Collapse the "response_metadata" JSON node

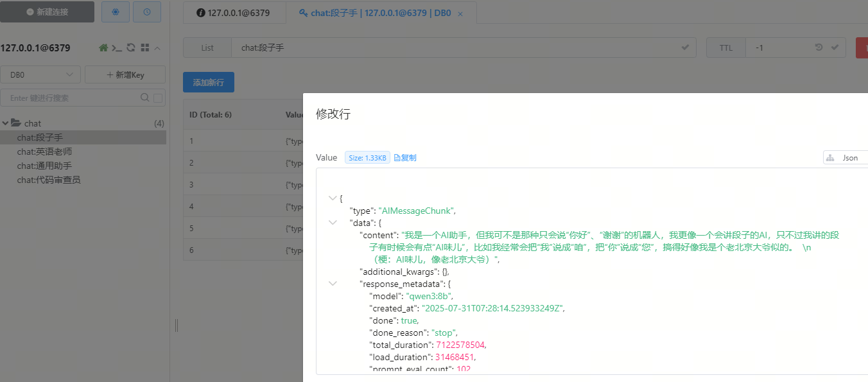[x=333, y=283]
